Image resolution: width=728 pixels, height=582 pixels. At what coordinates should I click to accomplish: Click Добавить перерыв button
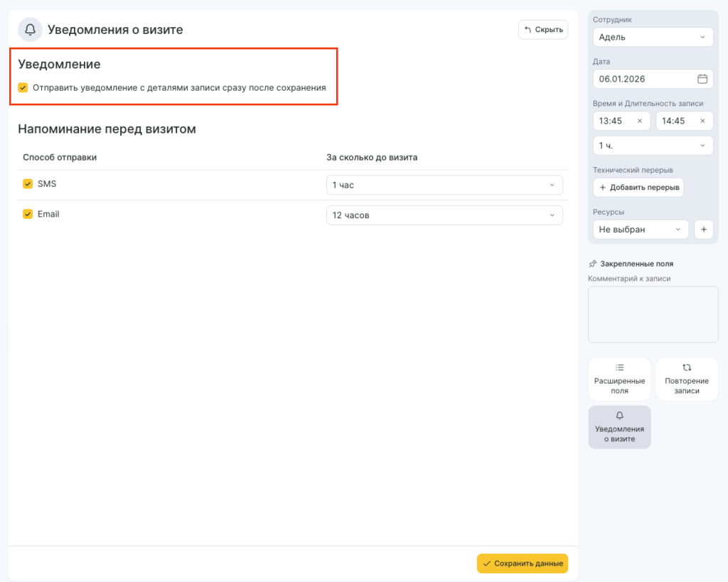tap(638, 188)
